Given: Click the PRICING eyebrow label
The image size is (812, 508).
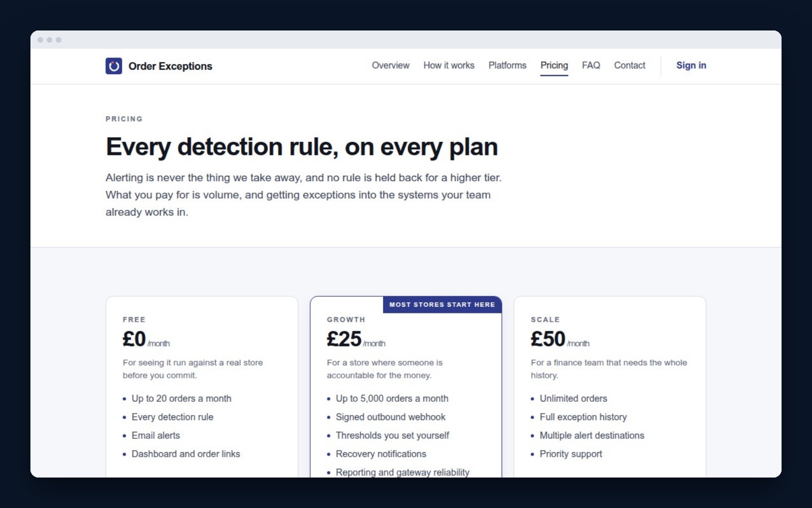Looking at the screenshot, I should tap(124, 119).
